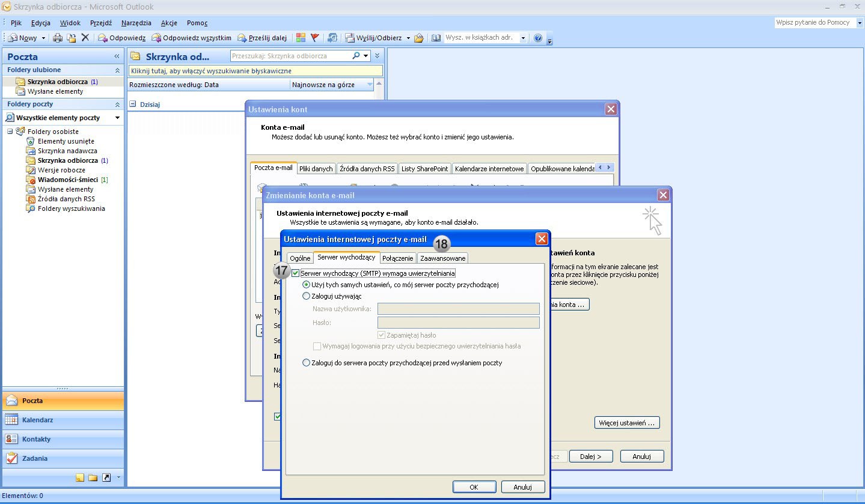Collapse the Dzisiaj group
Screen dimensions: 865x504
coord(133,104)
